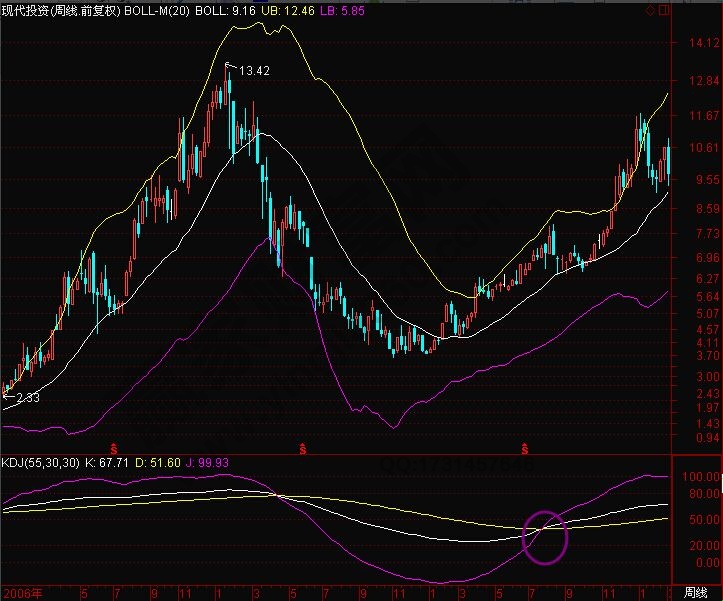Click the 13.42 peak price flag
Screen dimensions: 723x601
pyautogui.click(x=248, y=70)
